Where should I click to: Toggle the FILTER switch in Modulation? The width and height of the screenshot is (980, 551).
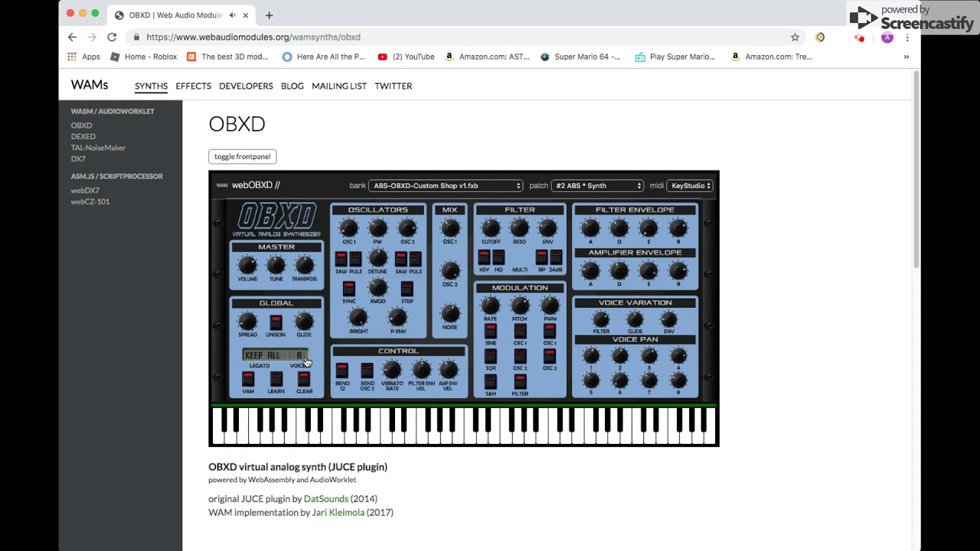click(520, 381)
